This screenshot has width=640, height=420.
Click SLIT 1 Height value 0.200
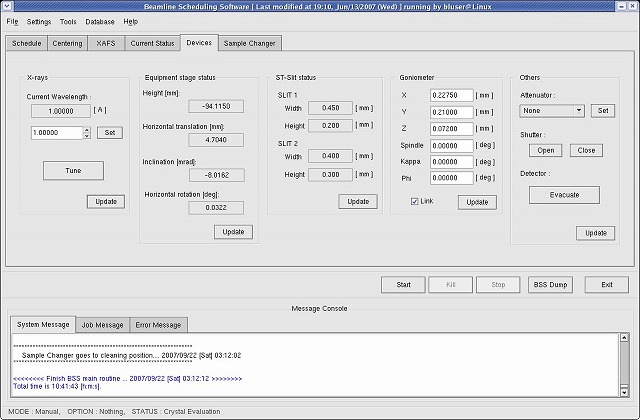[x=330, y=126]
